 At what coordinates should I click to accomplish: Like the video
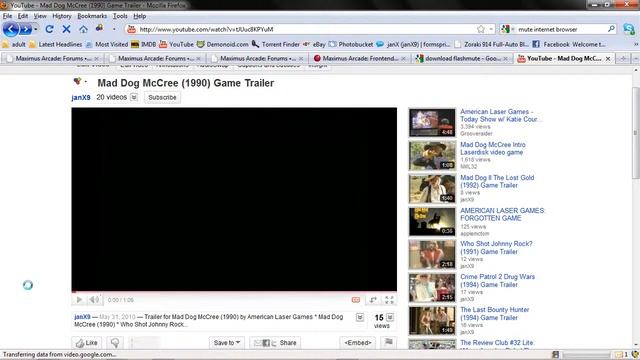pos(87,343)
